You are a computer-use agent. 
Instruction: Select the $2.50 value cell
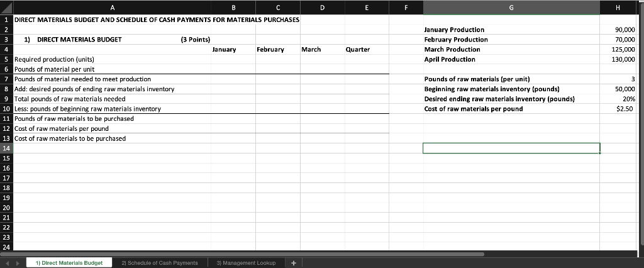pos(619,109)
